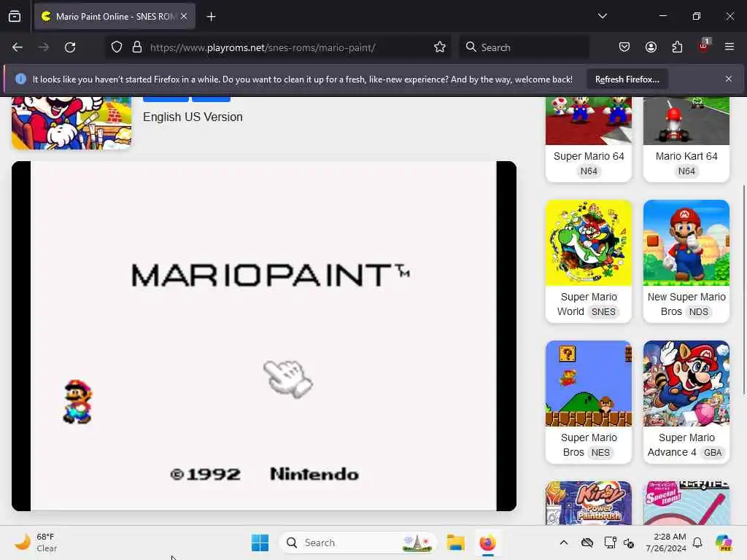Click the Refresh Firefox button
Screen dimensions: 747x560
point(627,79)
